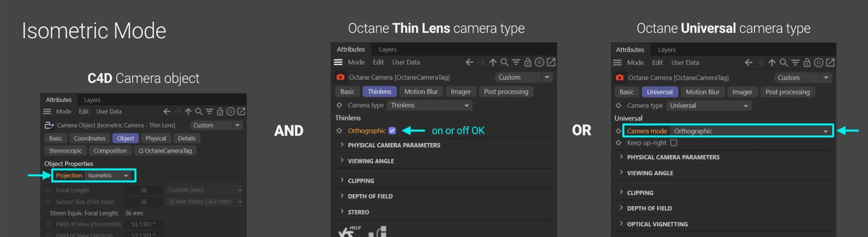Open Edit menu in Universal panel
The height and width of the screenshot is (237, 868).
coord(658,63)
